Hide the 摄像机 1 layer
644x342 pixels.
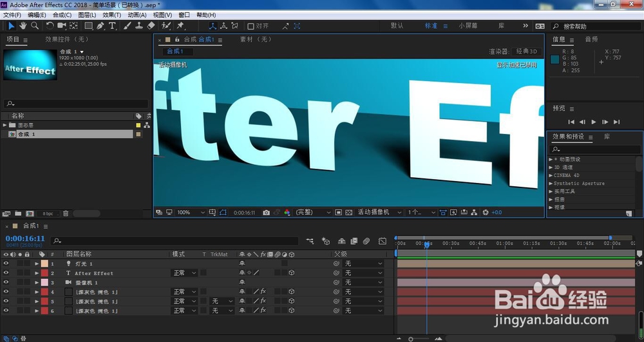(6, 283)
